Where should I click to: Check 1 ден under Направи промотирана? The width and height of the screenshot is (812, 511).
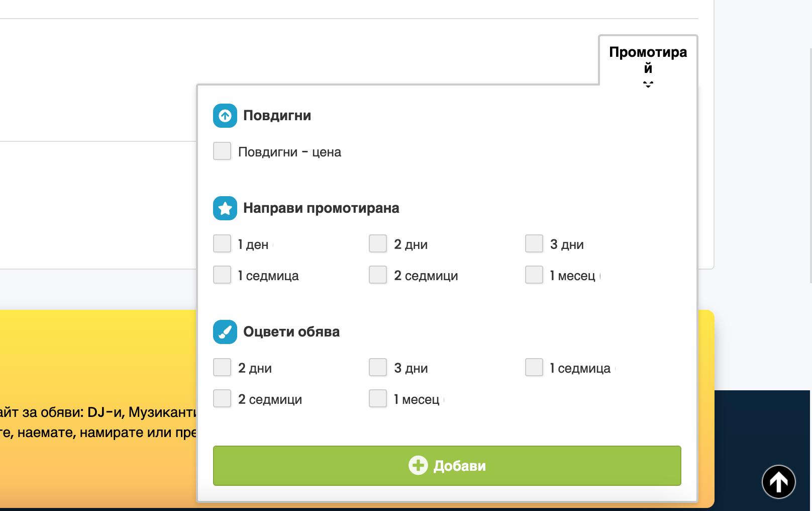pyautogui.click(x=222, y=243)
